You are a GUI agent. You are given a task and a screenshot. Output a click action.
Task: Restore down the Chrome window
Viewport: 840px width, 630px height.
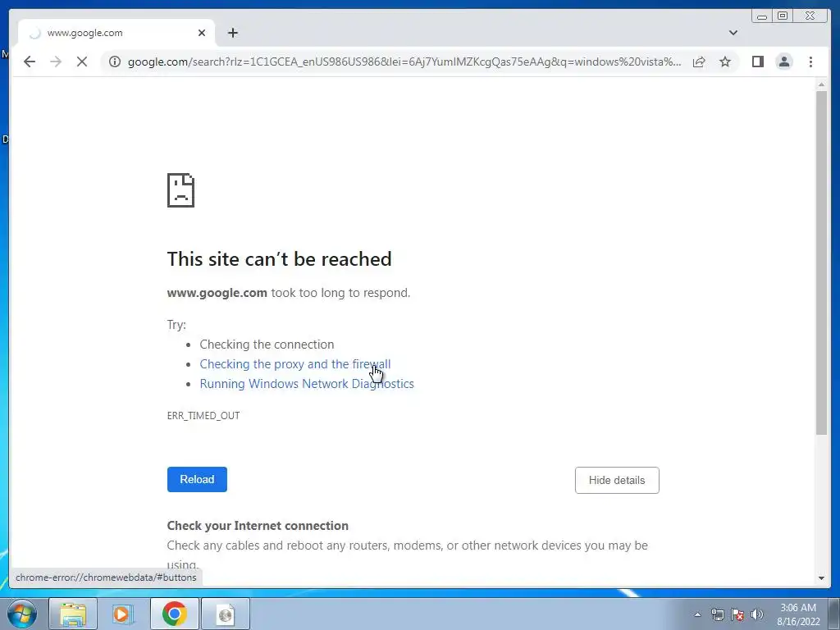pyautogui.click(x=783, y=16)
